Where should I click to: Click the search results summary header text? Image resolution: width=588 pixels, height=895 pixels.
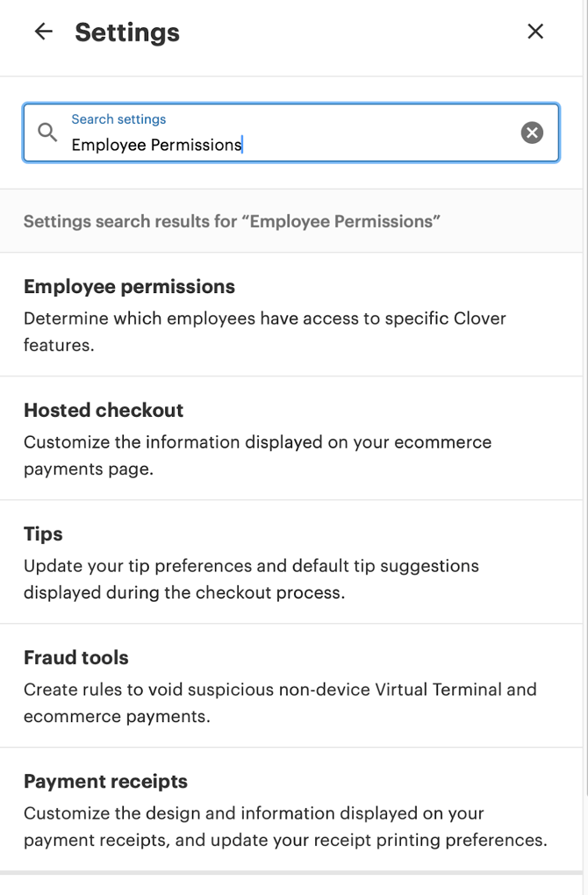point(232,221)
